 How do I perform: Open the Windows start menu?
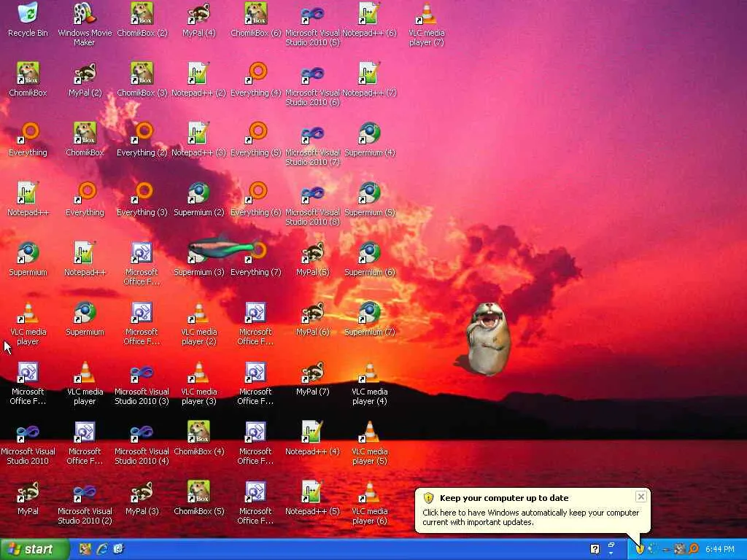(x=34, y=550)
